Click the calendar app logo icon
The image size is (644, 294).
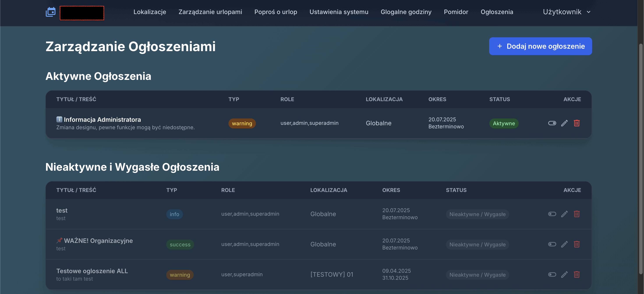(x=51, y=12)
